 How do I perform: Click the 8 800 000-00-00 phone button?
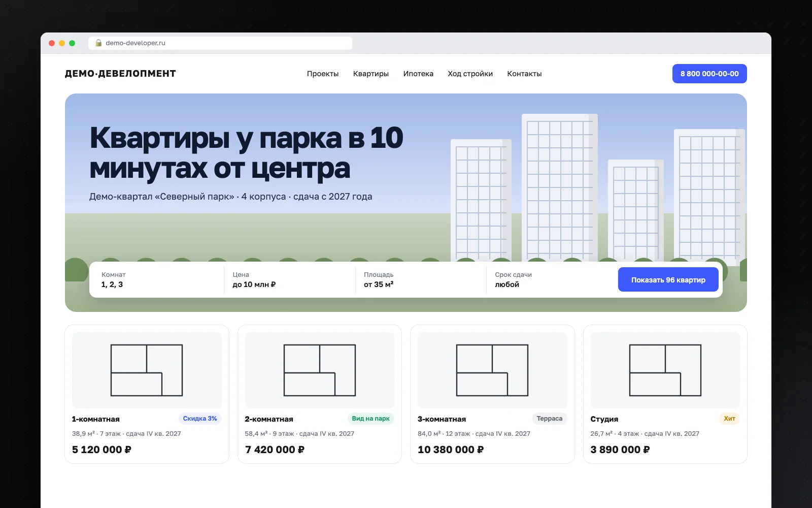pos(709,74)
